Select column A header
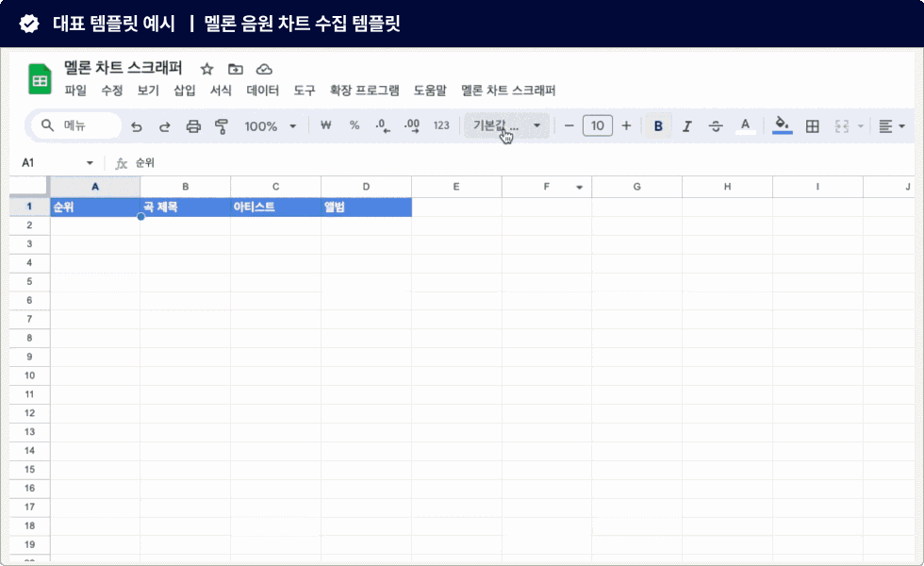The image size is (924, 566). click(x=95, y=187)
